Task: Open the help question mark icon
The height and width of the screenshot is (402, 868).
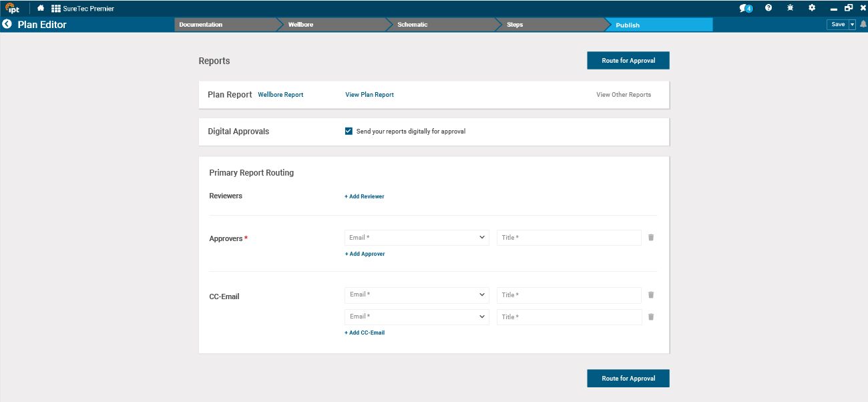Action: [x=769, y=8]
